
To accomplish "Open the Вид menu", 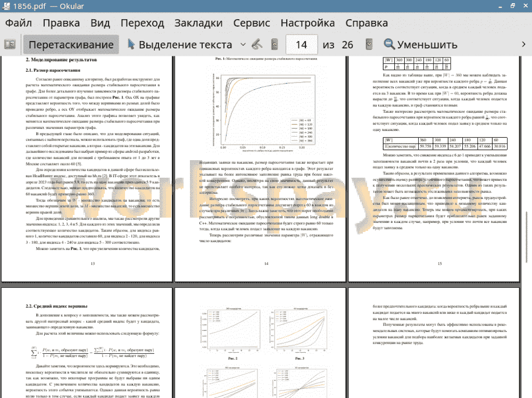I will (100, 23).
